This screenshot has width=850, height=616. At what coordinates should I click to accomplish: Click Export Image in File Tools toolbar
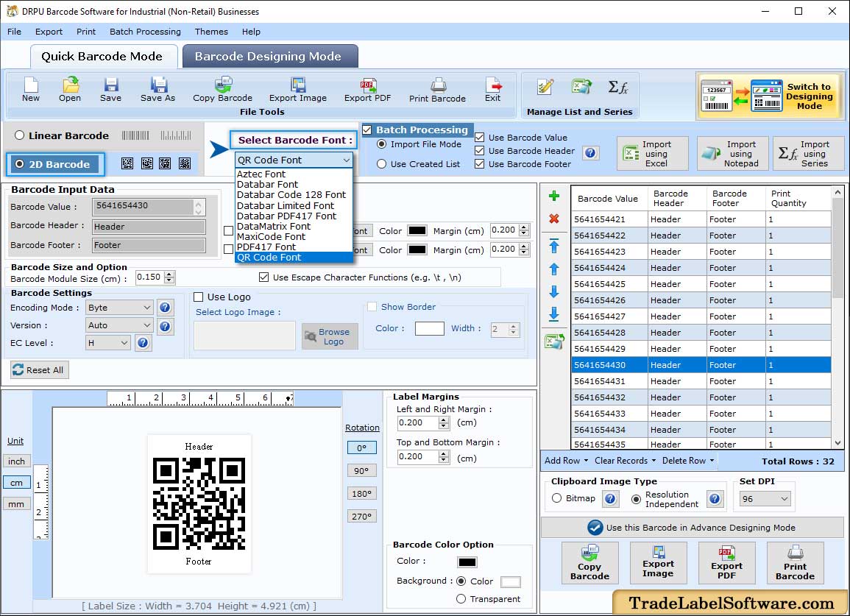click(x=298, y=90)
